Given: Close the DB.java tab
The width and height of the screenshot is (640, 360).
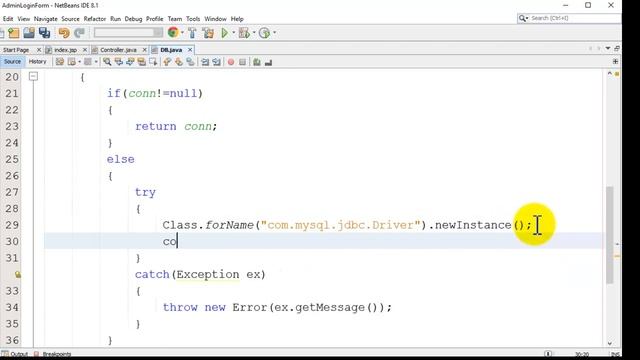Looking at the screenshot, I should (x=190, y=50).
